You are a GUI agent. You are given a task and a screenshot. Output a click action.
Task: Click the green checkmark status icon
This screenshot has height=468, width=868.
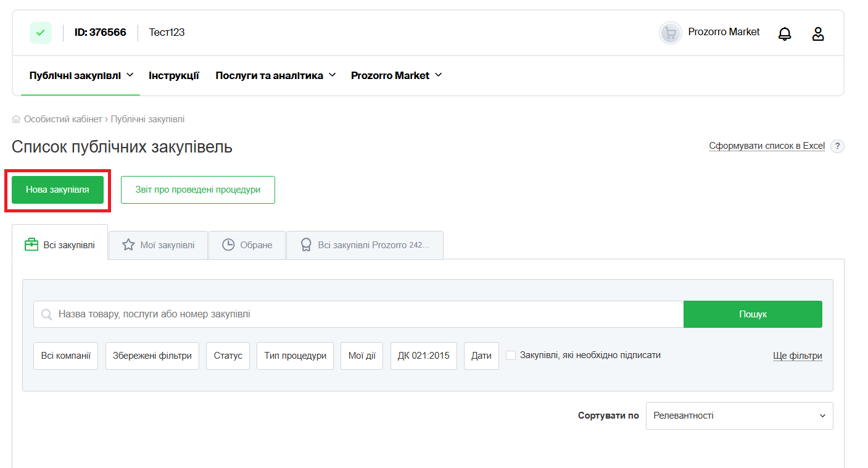click(x=41, y=33)
